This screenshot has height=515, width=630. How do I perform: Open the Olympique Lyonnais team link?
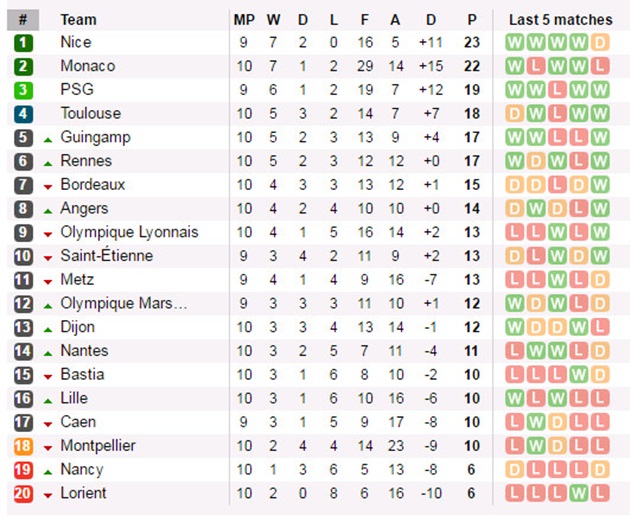pos(129,232)
